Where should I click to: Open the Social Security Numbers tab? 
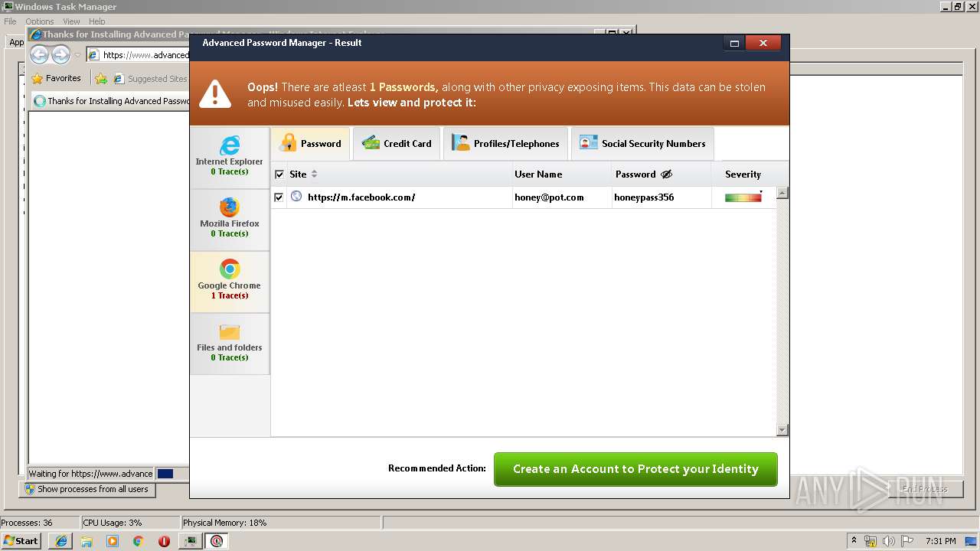click(642, 143)
